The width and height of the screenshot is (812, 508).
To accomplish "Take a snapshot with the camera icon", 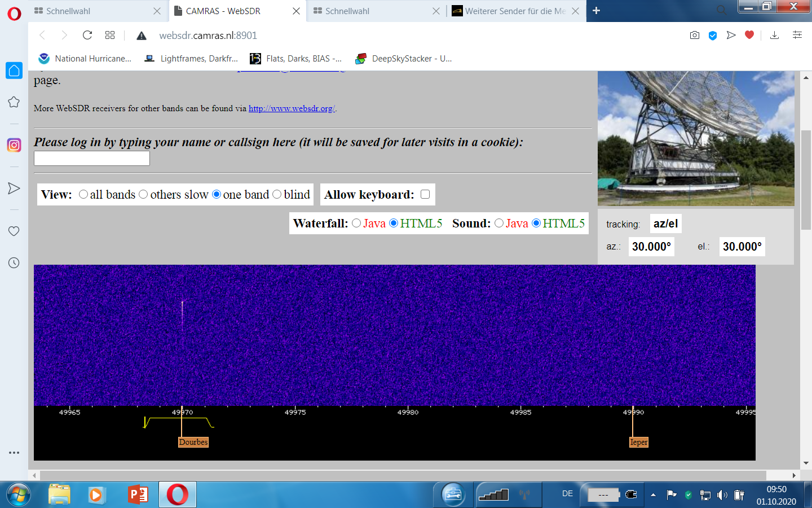I will 695,36.
